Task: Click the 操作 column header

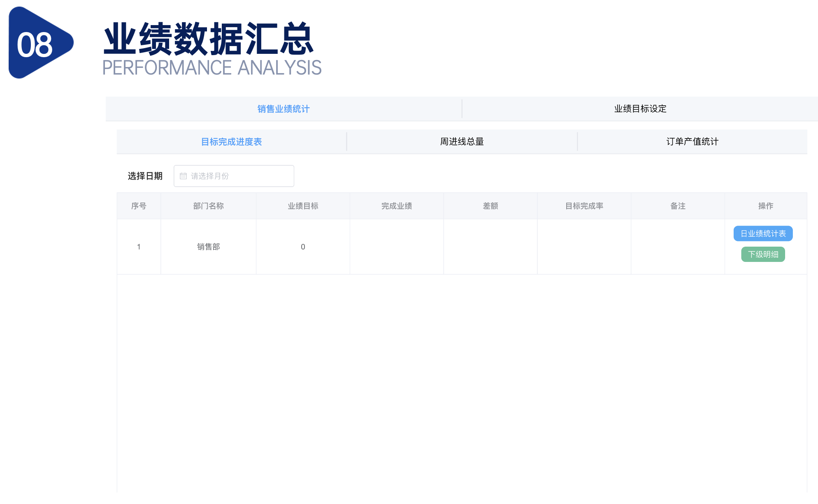Action: [x=766, y=206]
